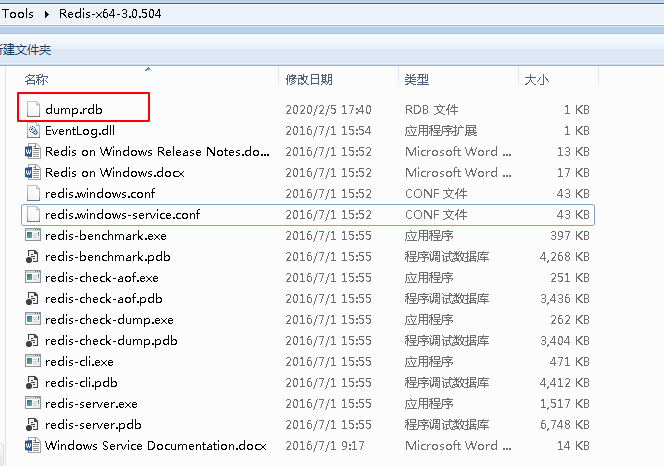Select file name redis-cli.exe
The height and width of the screenshot is (466, 664).
[79, 361]
